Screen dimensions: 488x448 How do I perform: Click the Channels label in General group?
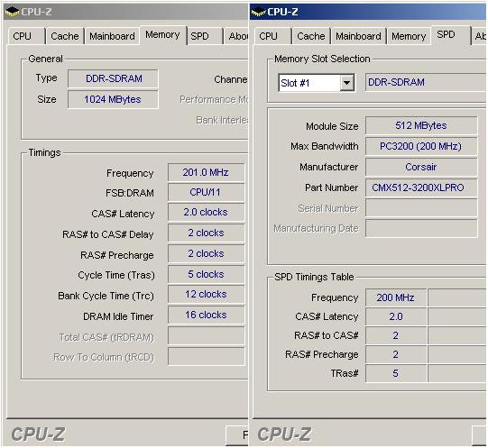coord(231,79)
